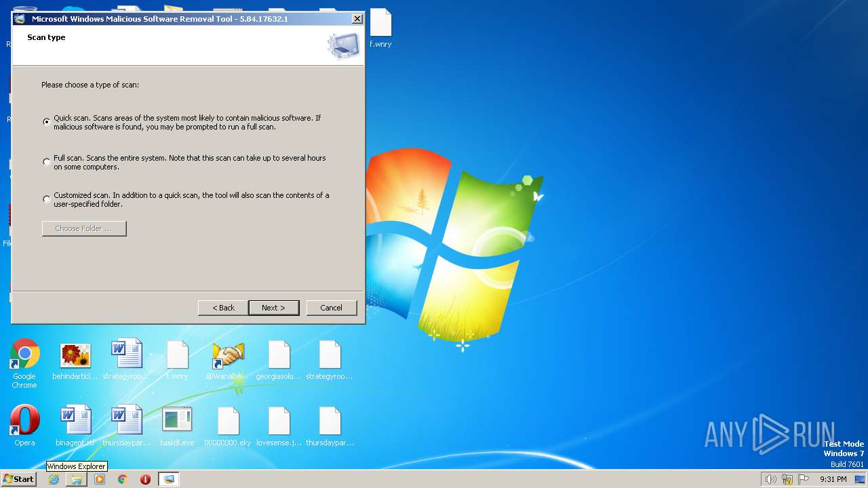Select the Full scan option
868x488 pixels.
[x=46, y=162]
